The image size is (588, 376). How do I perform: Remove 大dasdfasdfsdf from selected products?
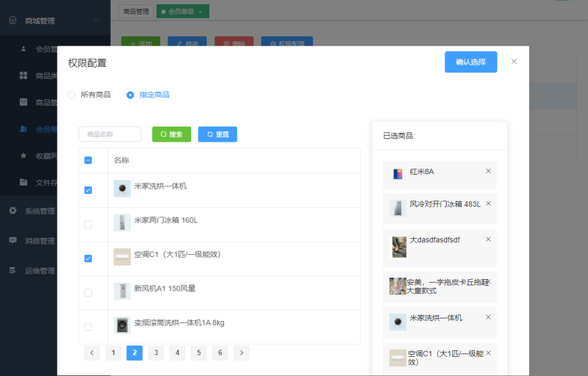click(488, 239)
